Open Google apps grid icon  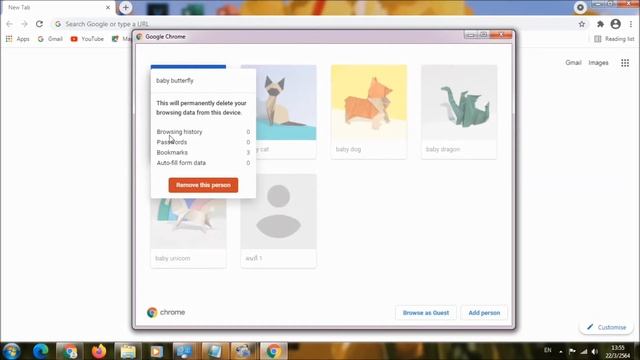(625, 63)
